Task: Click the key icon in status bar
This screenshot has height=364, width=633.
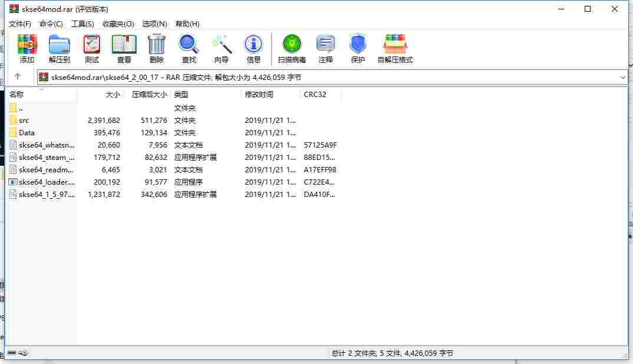Action: pyautogui.click(x=24, y=353)
